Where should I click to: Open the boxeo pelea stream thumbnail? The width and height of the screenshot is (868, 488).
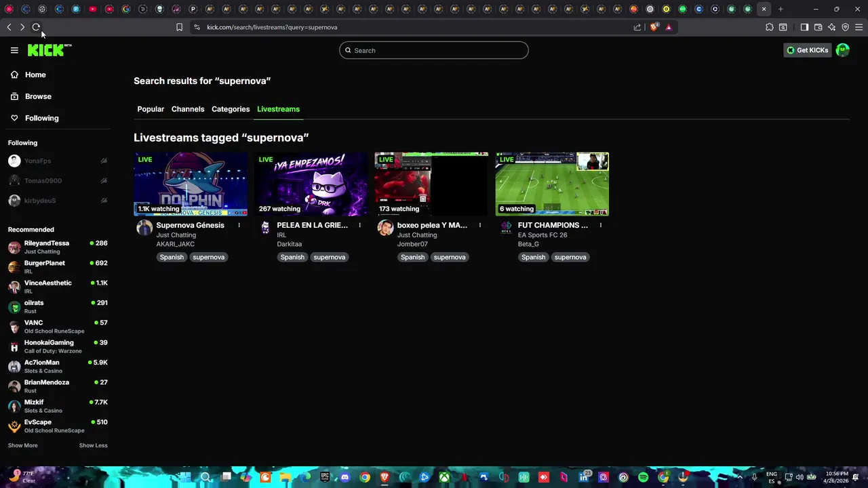pyautogui.click(x=431, y=184)
